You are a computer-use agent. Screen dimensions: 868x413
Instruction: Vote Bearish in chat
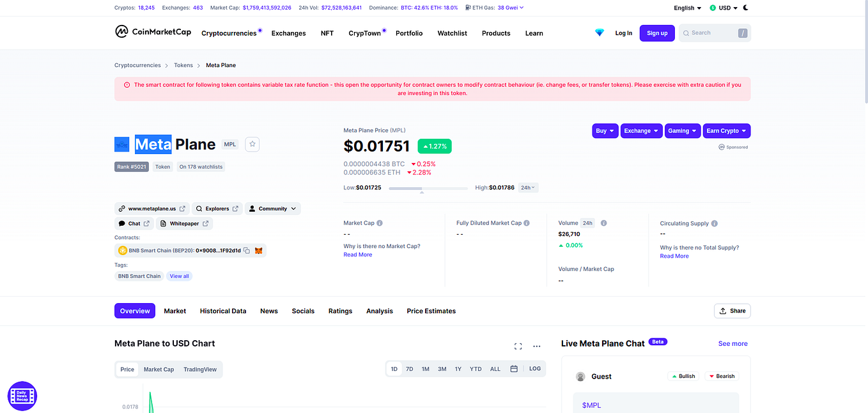(x=722, y=376)
